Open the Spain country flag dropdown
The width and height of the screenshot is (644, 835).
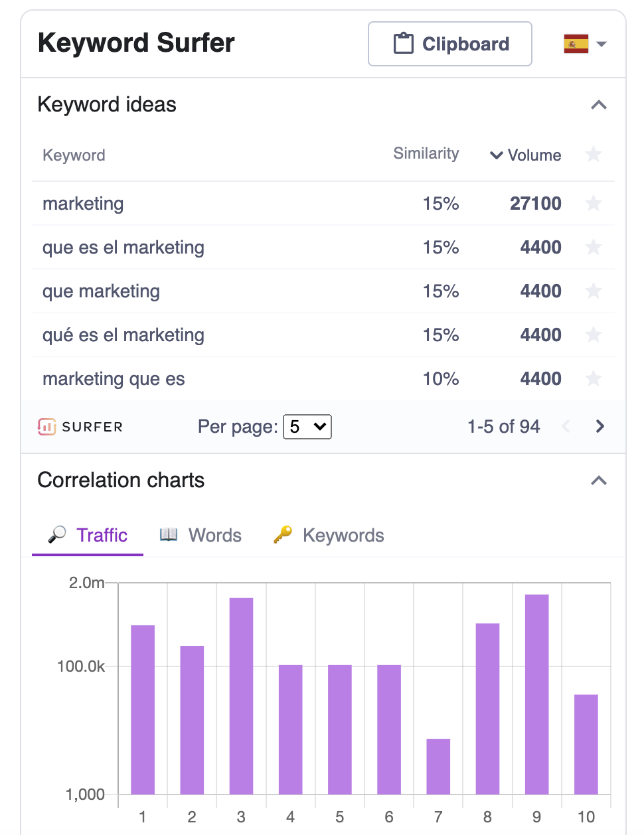(585, 44)
